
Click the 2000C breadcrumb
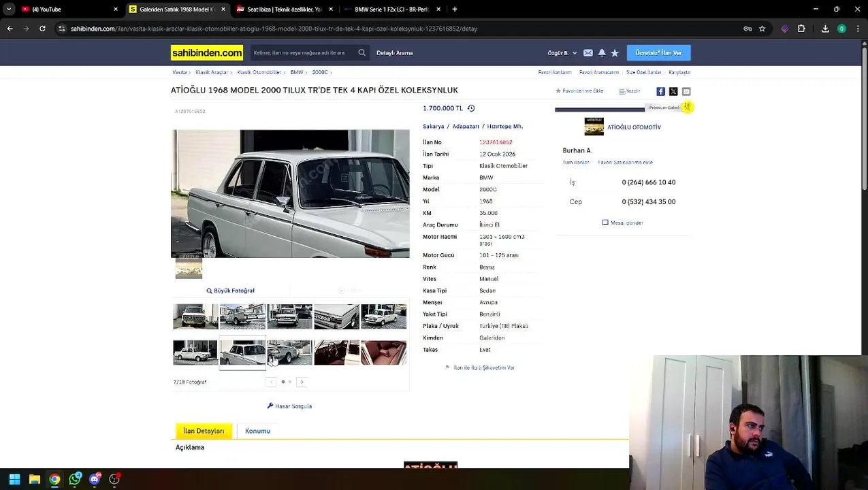[x=320, y=72]
